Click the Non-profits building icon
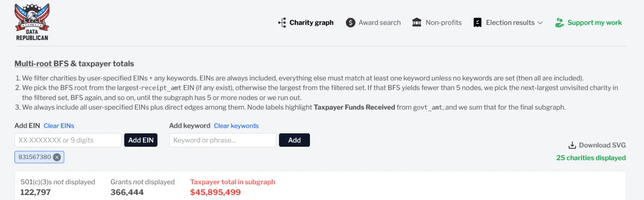 click(x=417, y=23)
